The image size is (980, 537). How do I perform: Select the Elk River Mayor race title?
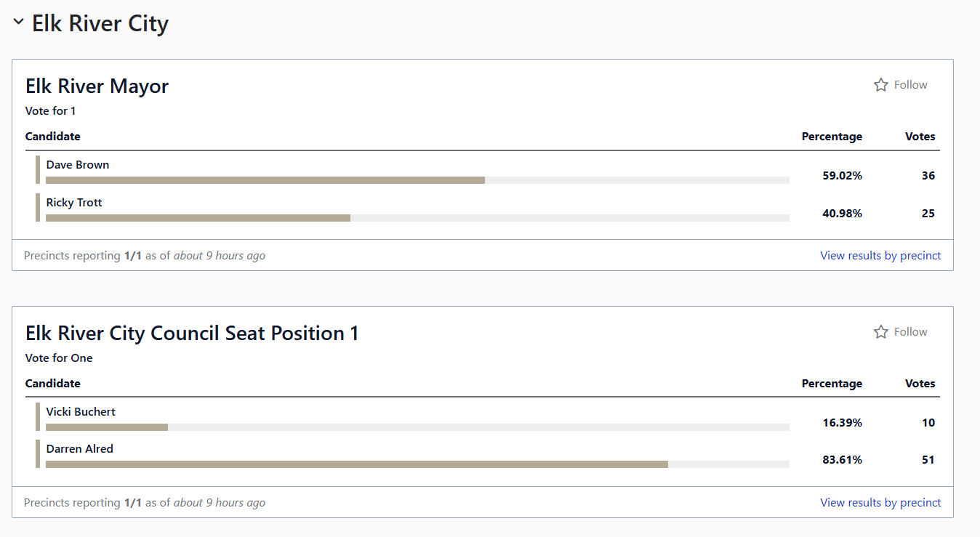pos(97,86)
